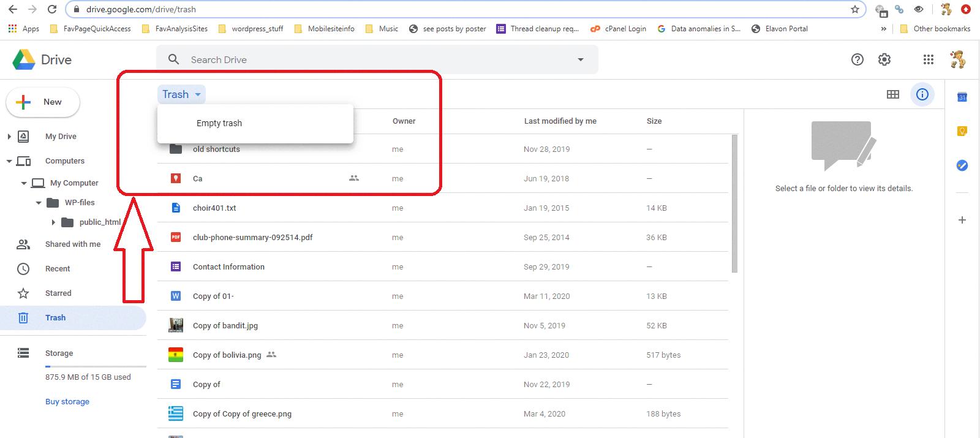Open the Google apps grid launcher
Viewport: 980px width, 438px height.
928,59
